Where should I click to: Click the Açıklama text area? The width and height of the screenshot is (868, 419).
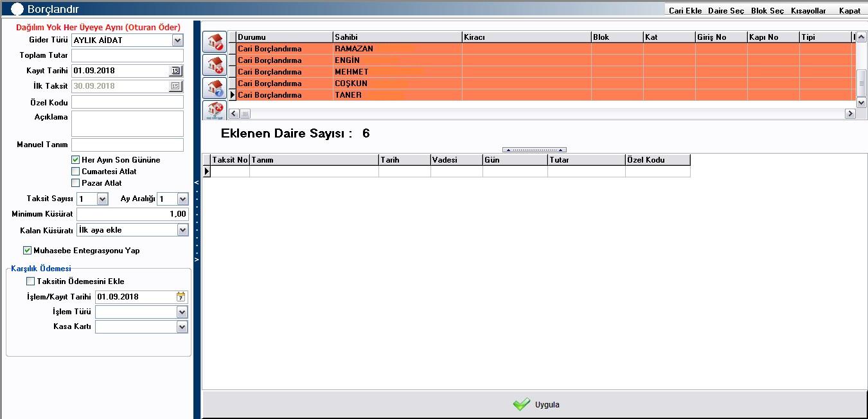click(127, 123)
